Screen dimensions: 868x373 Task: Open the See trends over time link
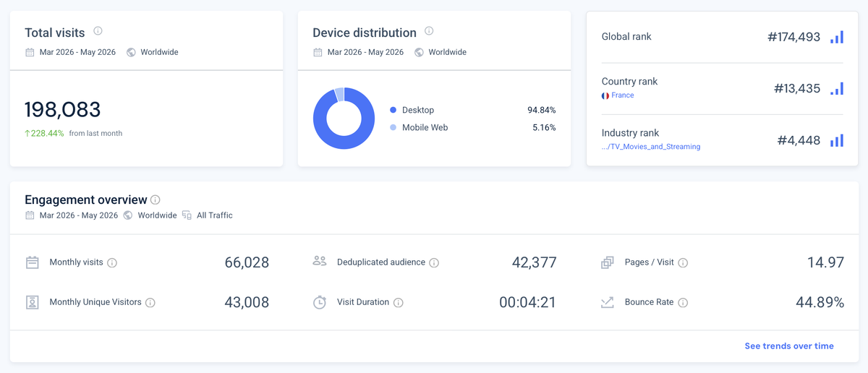pyautogui.click(x=789, y=346)
